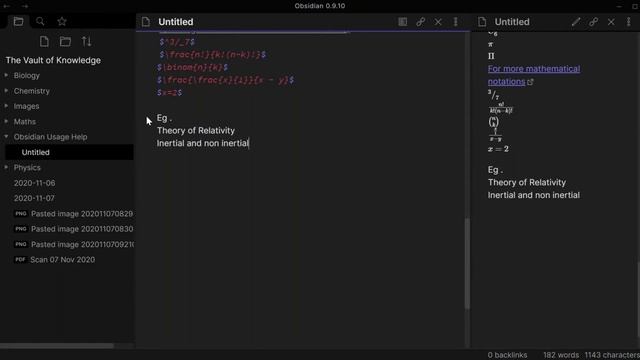
Task: Click the Obsidian 0.9.10 window title
Action: (x=320, y=6)
